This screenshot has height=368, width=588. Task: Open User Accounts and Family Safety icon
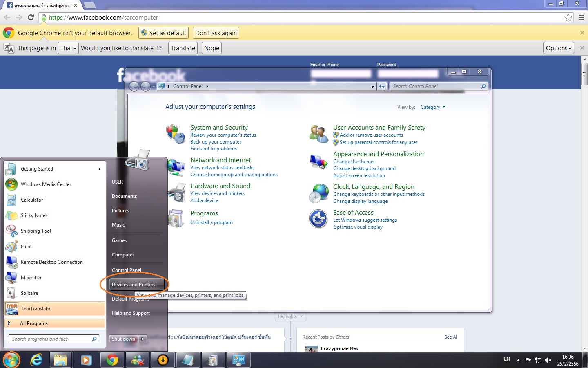[x=318, y=134]
